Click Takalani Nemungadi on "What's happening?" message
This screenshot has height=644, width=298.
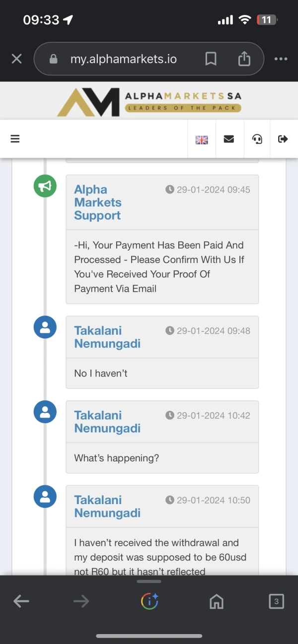coord(107,422)
